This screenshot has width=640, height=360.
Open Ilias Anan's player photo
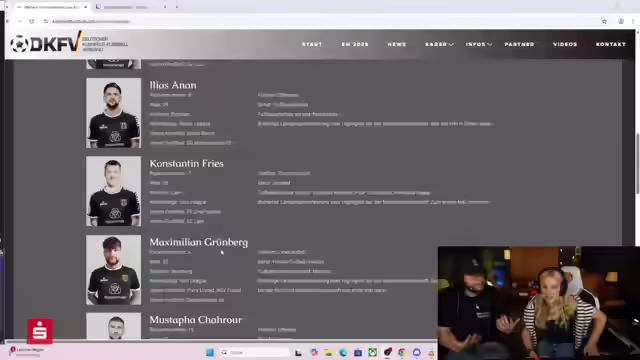(113, 113)
